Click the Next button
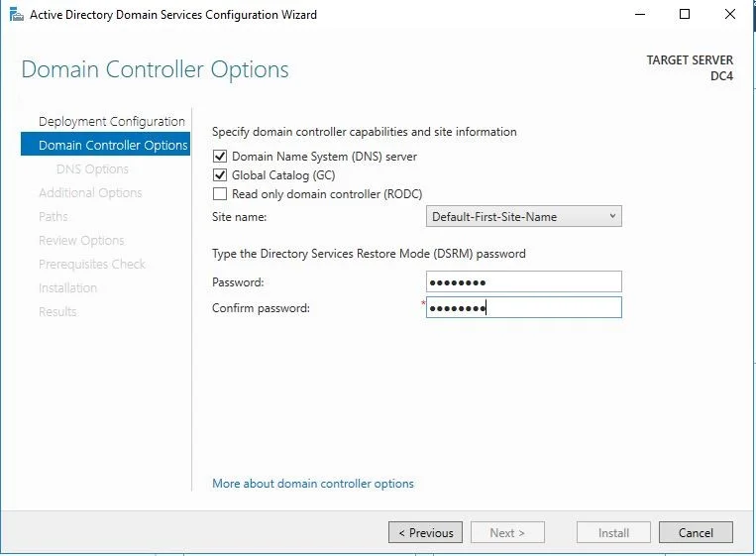This screenshot has width=756, height=556. tap(507, 532)
